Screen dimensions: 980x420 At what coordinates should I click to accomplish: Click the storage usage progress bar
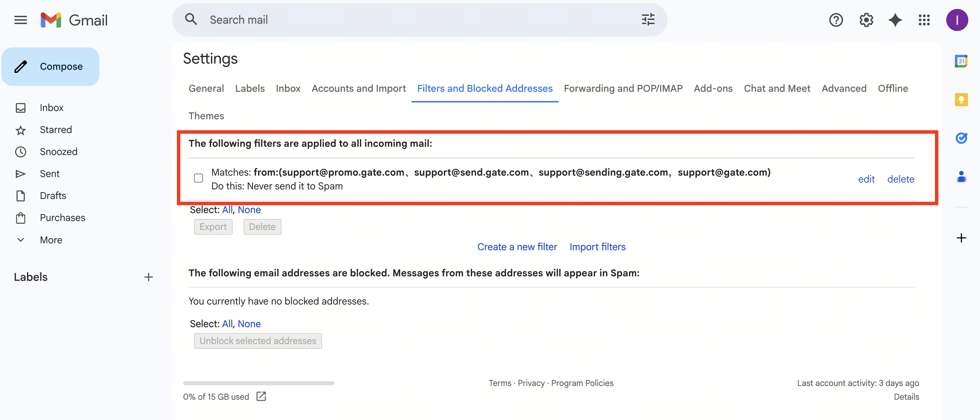(258, 383)
